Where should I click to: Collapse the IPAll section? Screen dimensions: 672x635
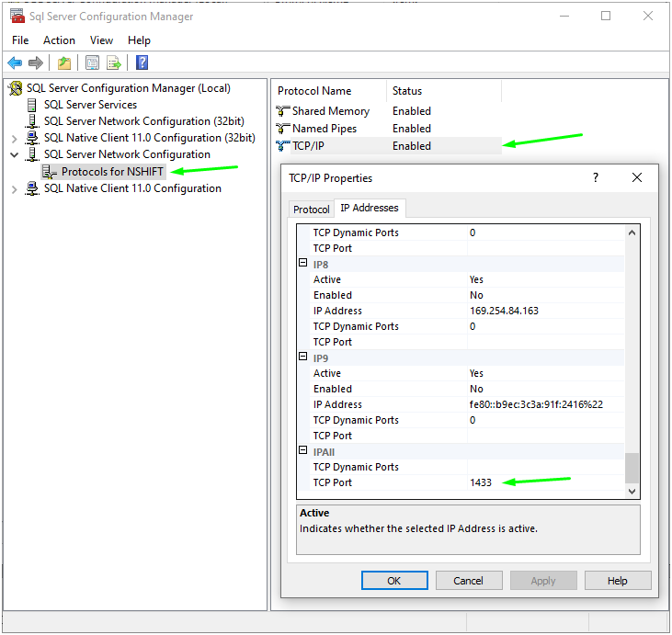pyautogui.click(x=302, y=451)
